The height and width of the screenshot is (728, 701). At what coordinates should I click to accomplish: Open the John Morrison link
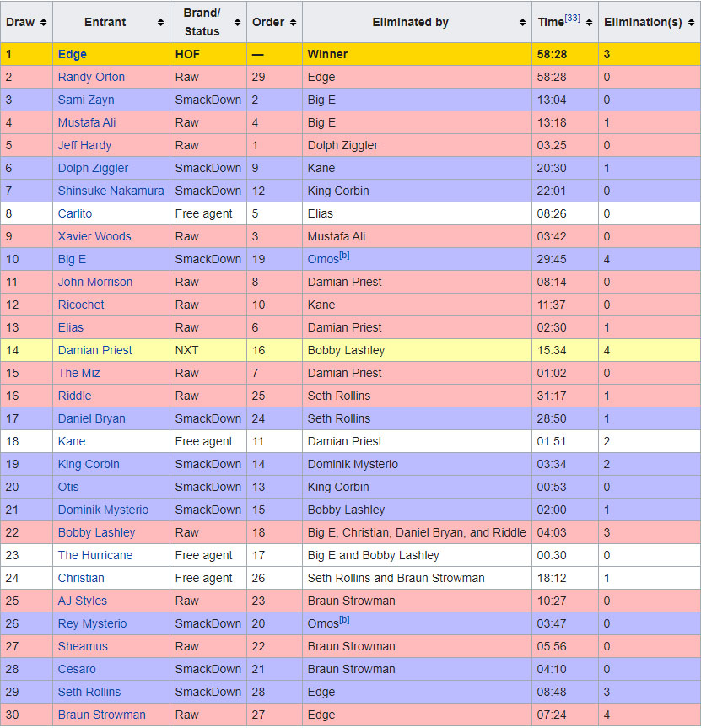point(95,282)
